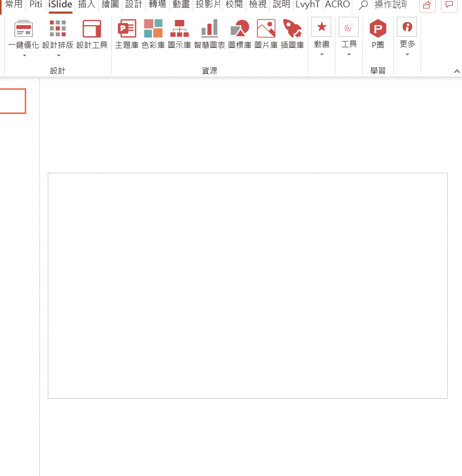Switch to the 投影片 tab

(208, 5)
